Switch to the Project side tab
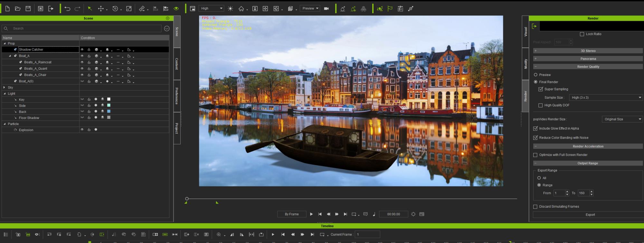Screen dimensions: 644x243 [177, 128]
